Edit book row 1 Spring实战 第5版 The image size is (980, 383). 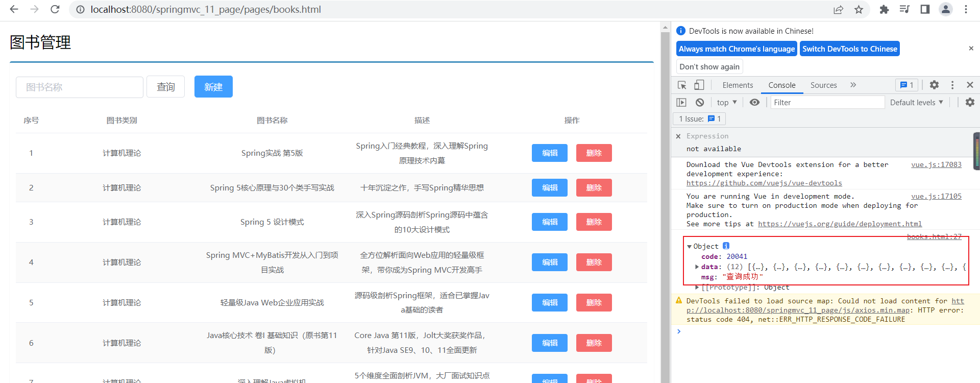coord(550,153)
